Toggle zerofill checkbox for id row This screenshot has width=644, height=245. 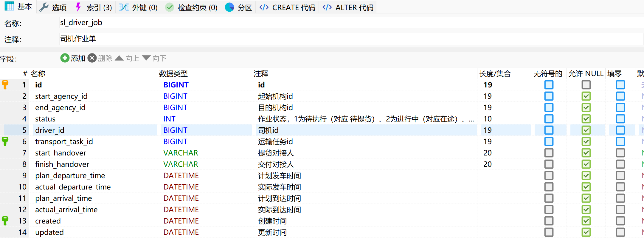(620, 85)
